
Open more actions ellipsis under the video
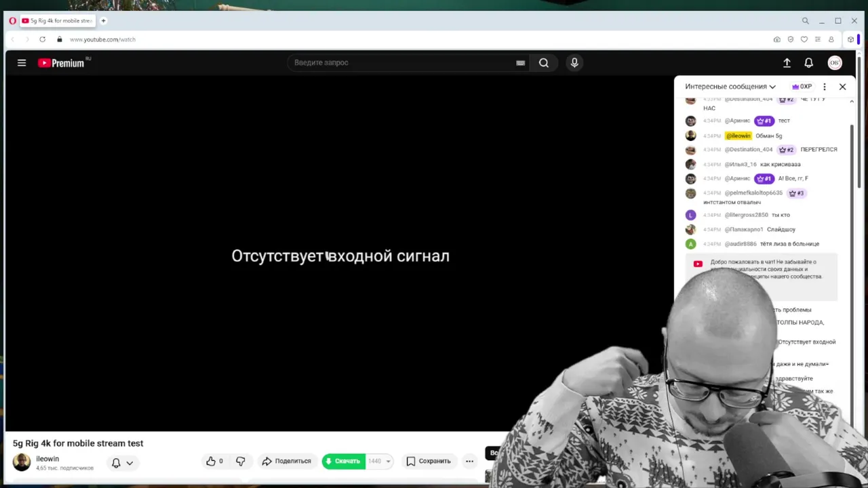click(x=469, y=461)
